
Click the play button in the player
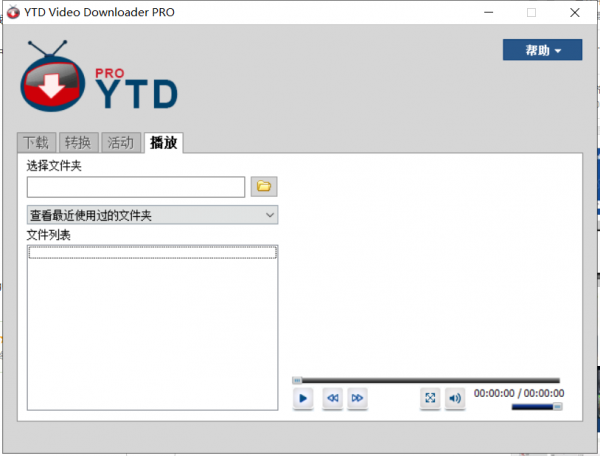point(303,398)
